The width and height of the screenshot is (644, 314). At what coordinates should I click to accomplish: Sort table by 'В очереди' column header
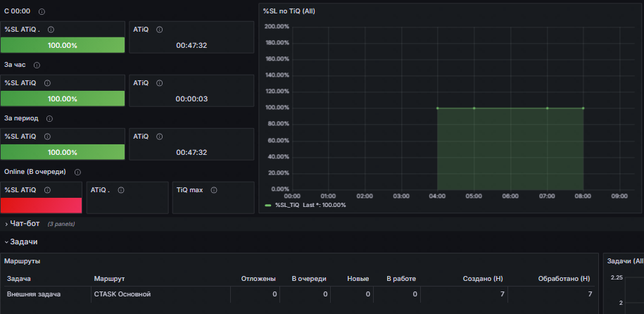[309, 279]
